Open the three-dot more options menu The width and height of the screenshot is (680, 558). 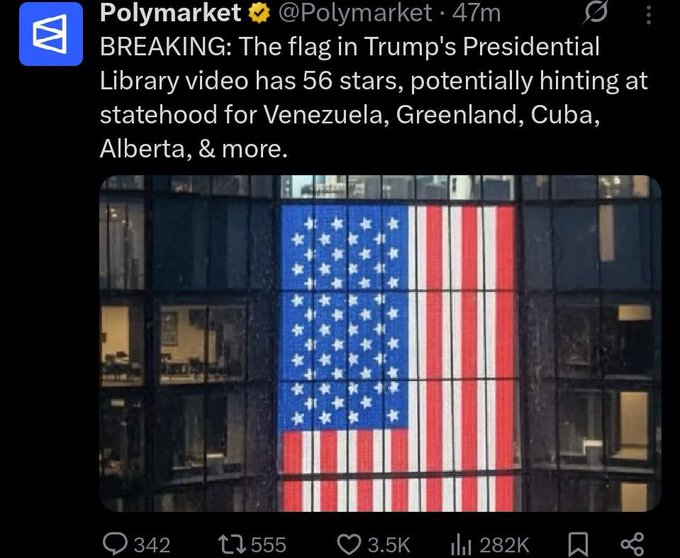(648, 14)
